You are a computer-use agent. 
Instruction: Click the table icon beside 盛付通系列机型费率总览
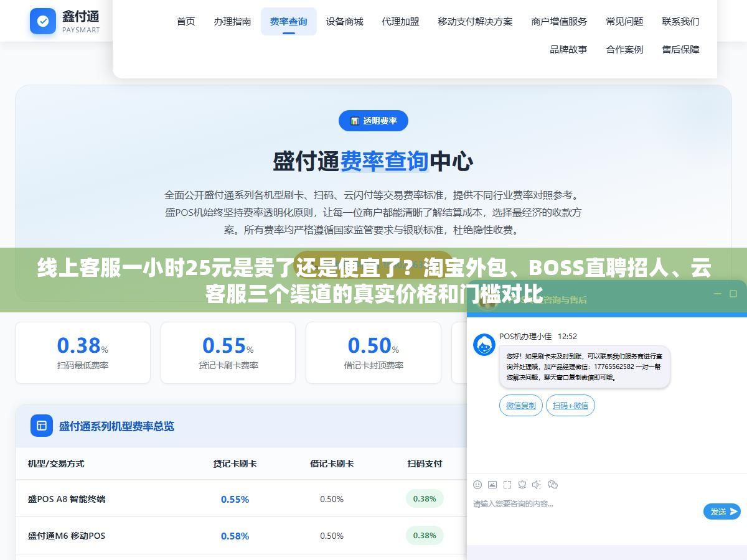pyautogui.click(x=42, y=426)
